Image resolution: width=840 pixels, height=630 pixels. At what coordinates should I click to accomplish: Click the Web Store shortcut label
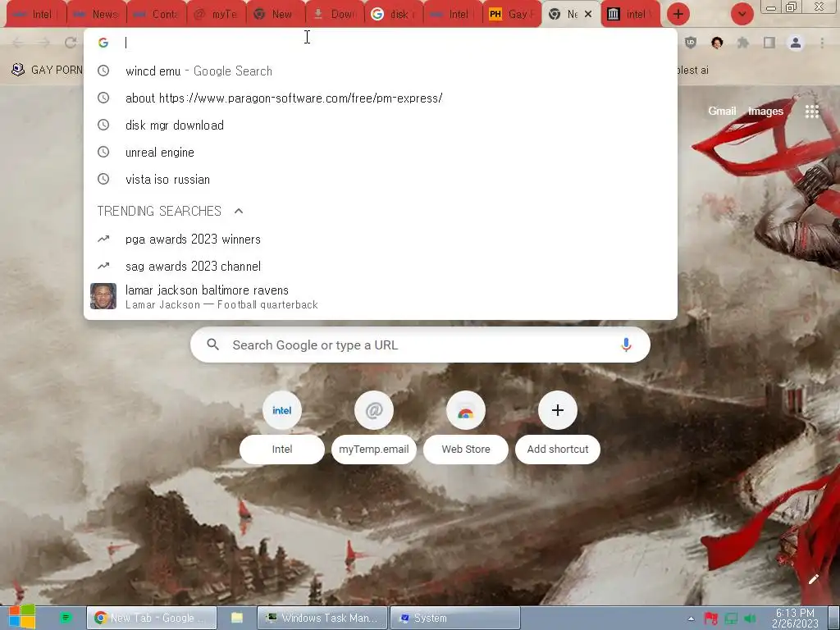[x=466, y=449]
